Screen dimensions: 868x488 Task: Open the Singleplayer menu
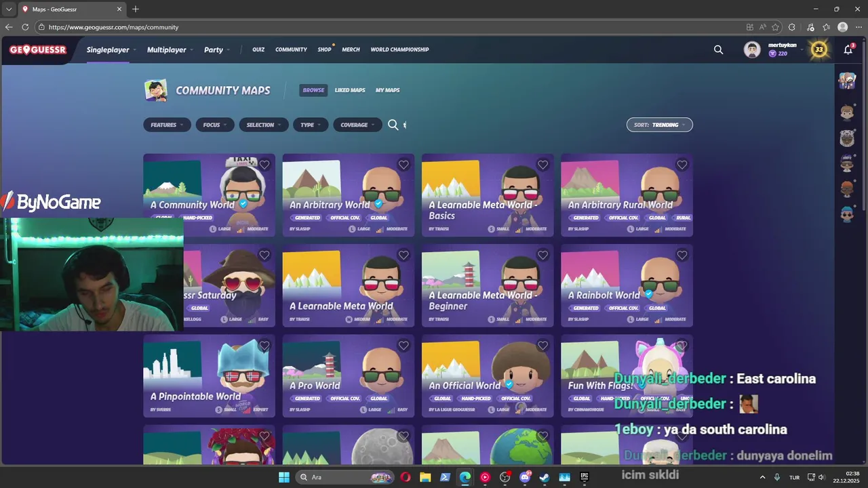click(x=111, y=49)
